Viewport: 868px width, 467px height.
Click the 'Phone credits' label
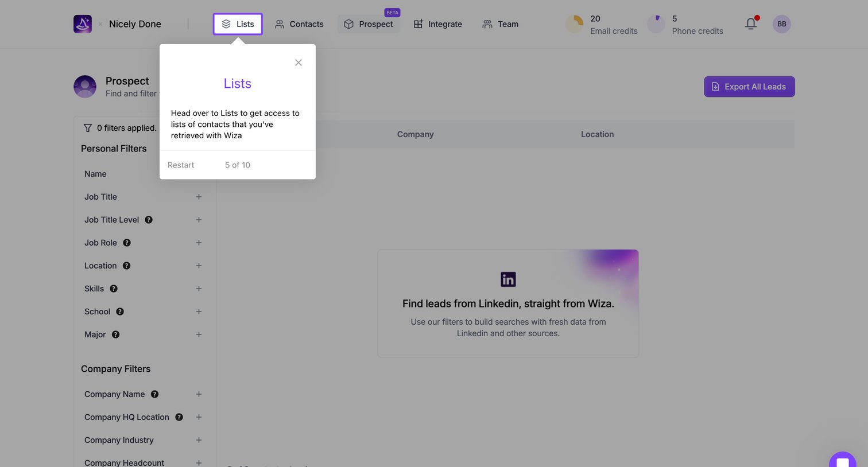pyautogui.click(x=697, y=31)
